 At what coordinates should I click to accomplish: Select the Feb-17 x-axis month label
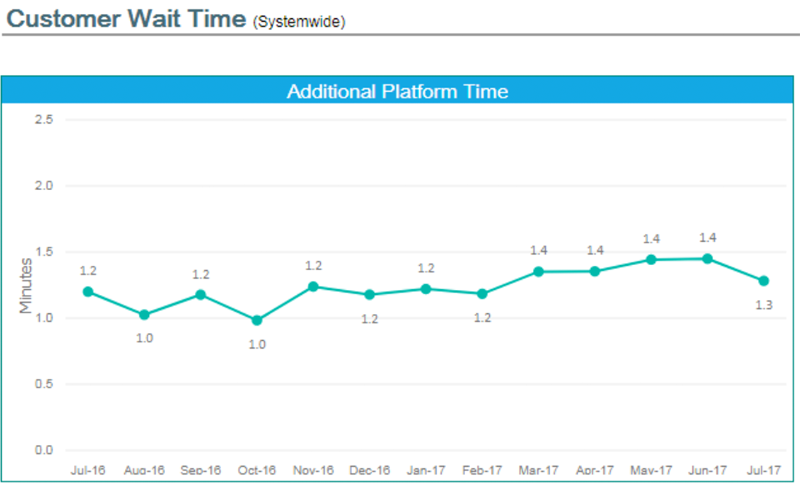click(483, 469)
